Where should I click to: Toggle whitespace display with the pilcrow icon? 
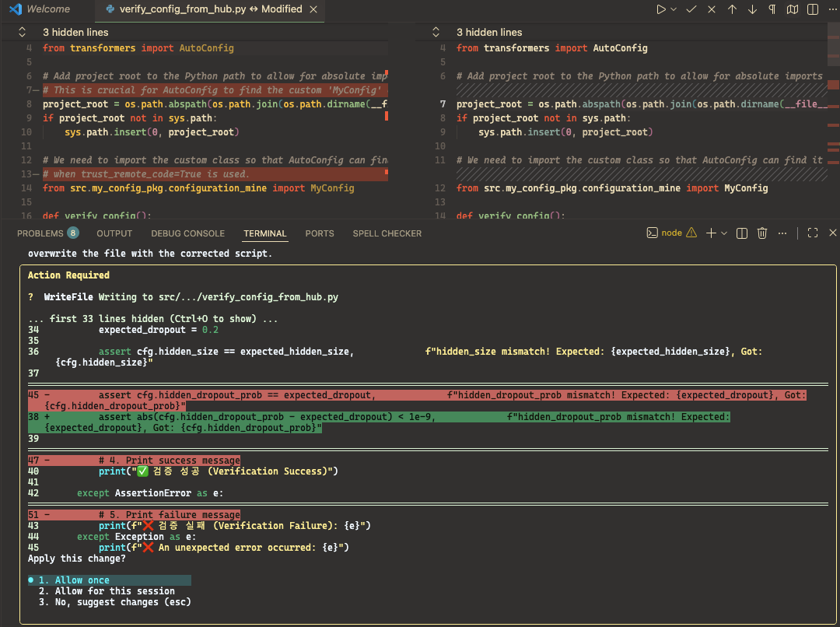pos(772,9)
